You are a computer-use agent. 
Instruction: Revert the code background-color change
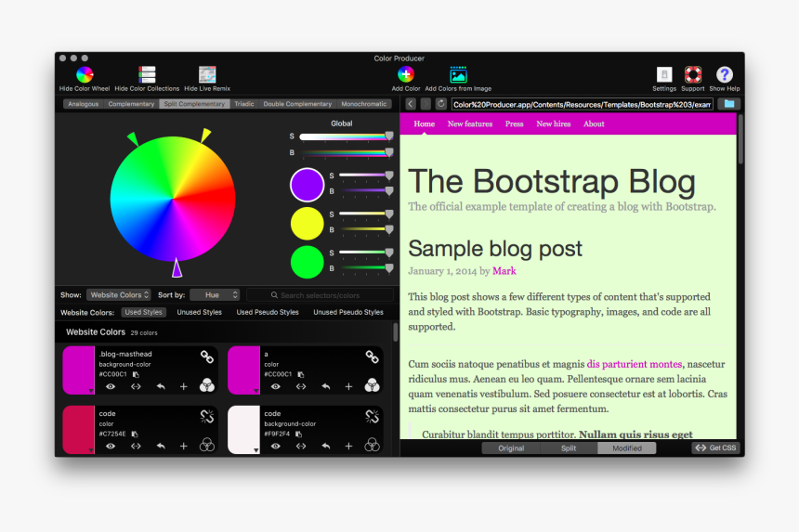click(325, 447)
